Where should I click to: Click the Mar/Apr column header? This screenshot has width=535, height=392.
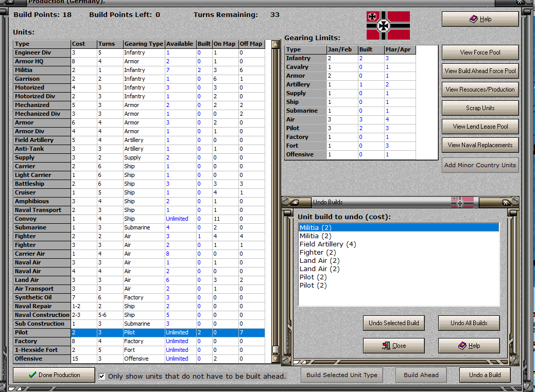point(400,49)
